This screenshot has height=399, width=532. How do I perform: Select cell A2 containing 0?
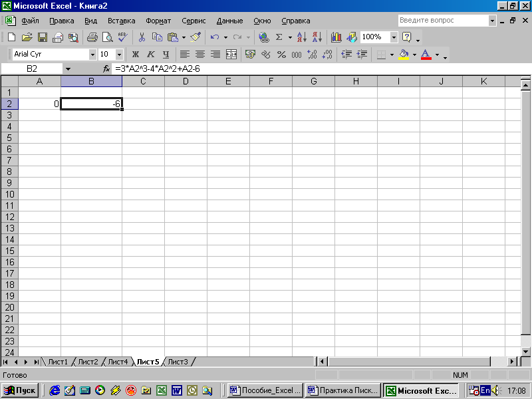tap(40, 104)
